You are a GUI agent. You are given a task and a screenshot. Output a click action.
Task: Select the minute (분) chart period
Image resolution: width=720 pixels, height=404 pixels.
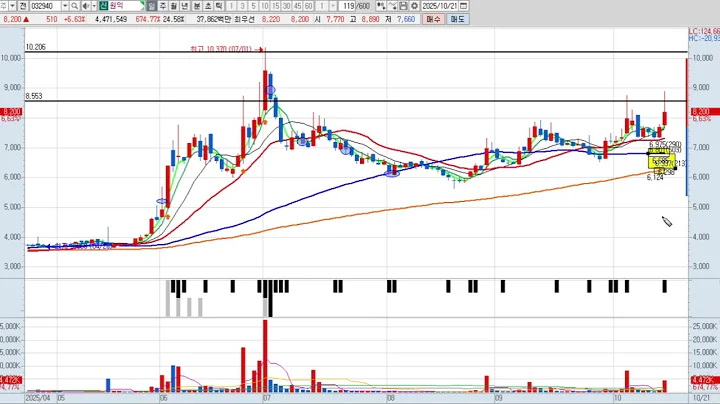click(x=197, y=6)
